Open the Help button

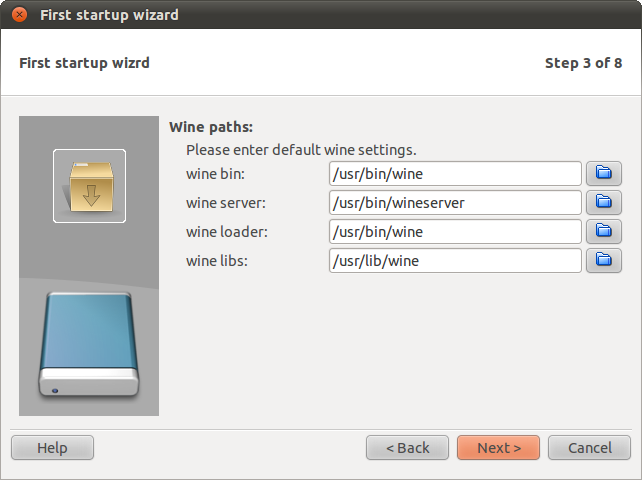click(52, 448)
